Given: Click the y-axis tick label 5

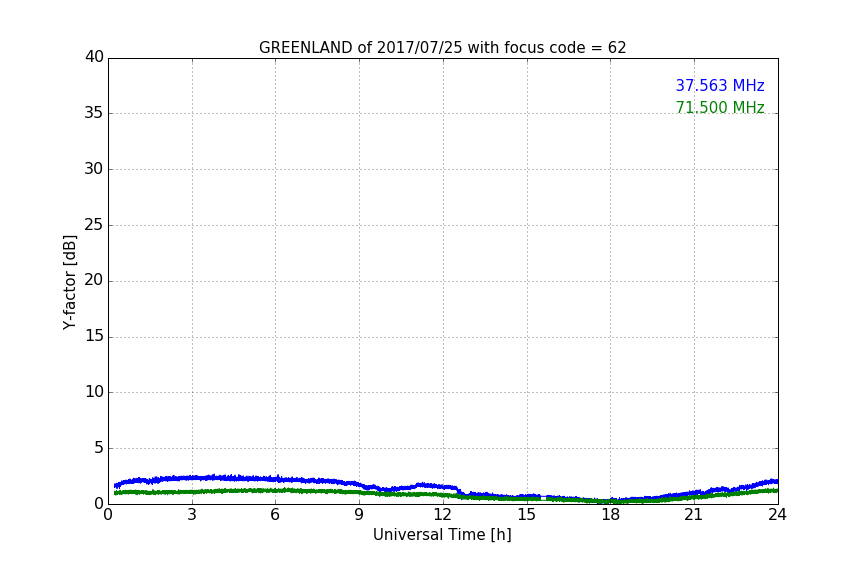Looking at the screenshot, I should (x=99, y=448).
